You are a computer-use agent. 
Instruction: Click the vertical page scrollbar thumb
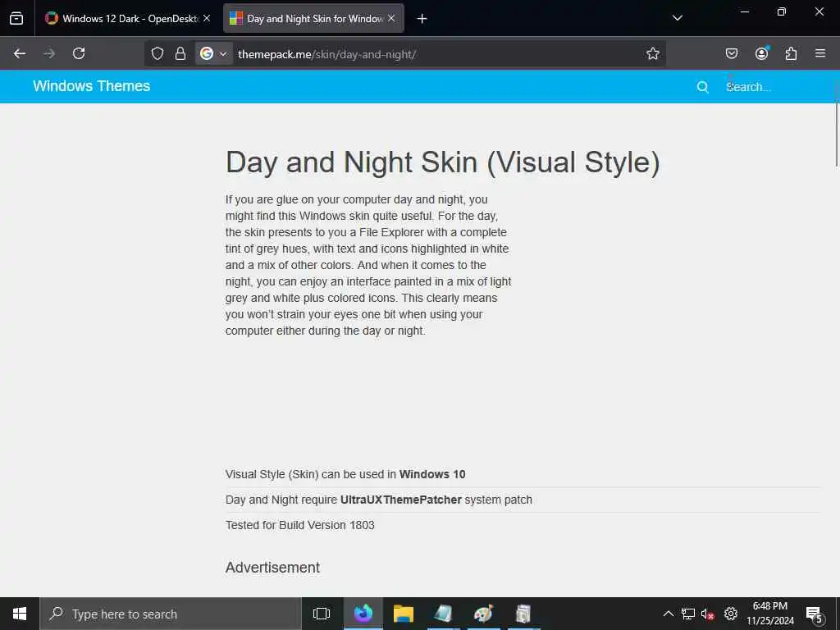[x=837, y=123]
